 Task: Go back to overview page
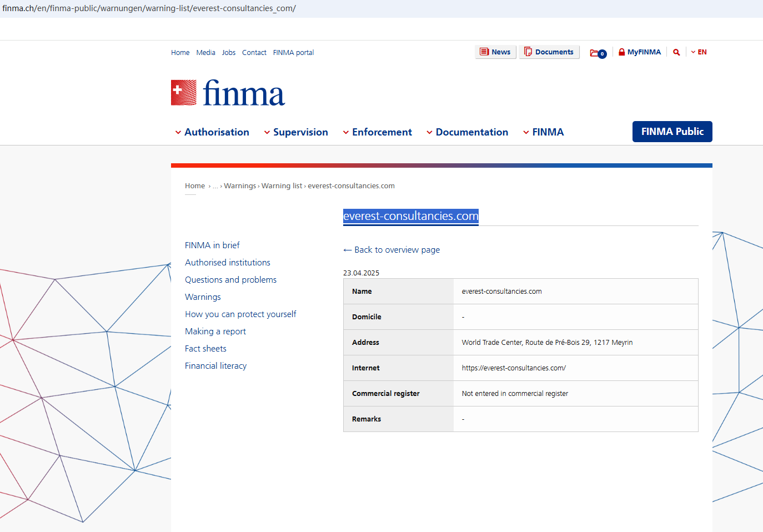pos(391,250)
